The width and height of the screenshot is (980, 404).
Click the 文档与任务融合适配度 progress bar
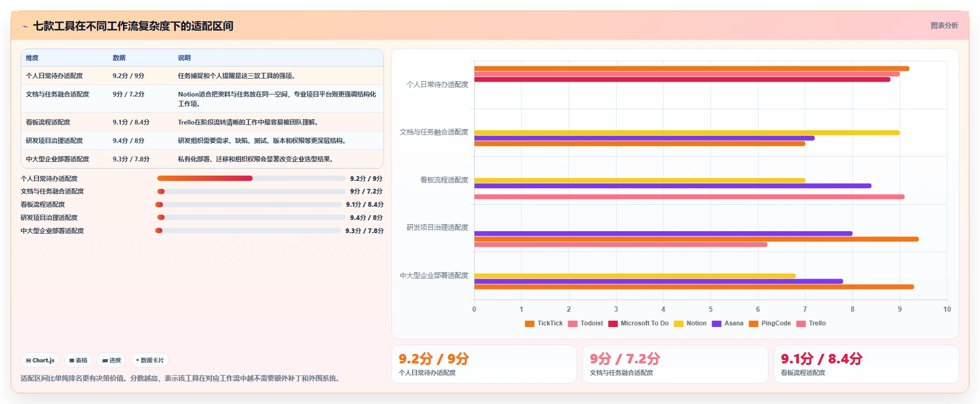pyautogui.click(x=251, y=191)
